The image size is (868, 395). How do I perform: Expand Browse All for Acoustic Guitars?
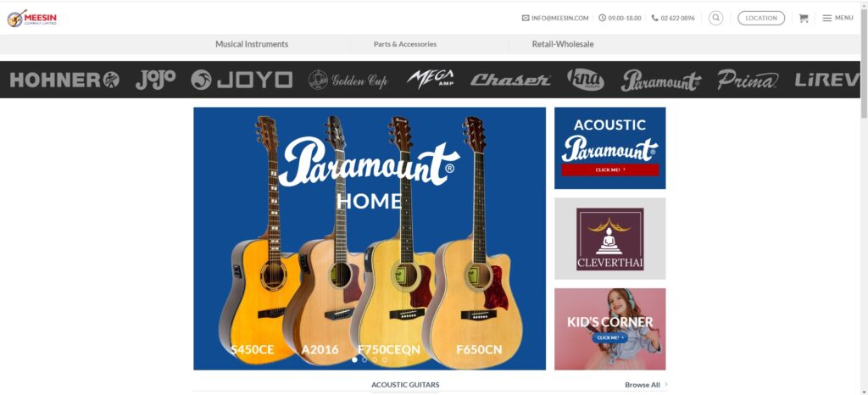pos(646,385)
